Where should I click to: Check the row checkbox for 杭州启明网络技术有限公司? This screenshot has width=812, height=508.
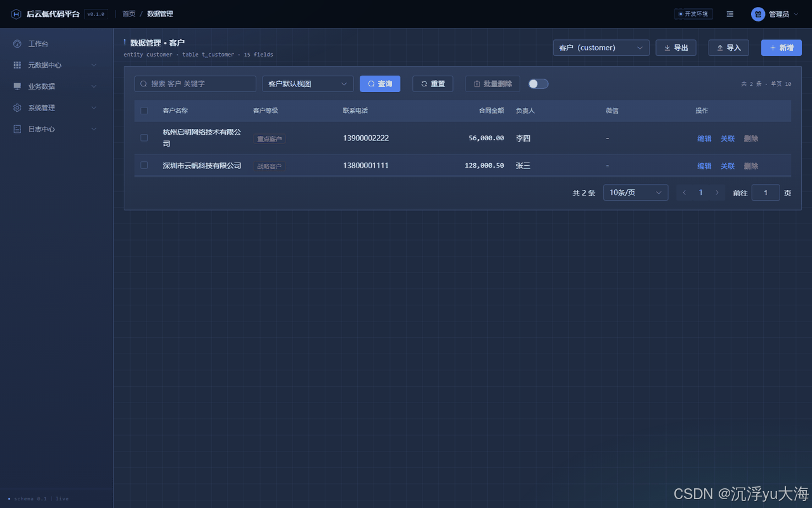(144, 138)
